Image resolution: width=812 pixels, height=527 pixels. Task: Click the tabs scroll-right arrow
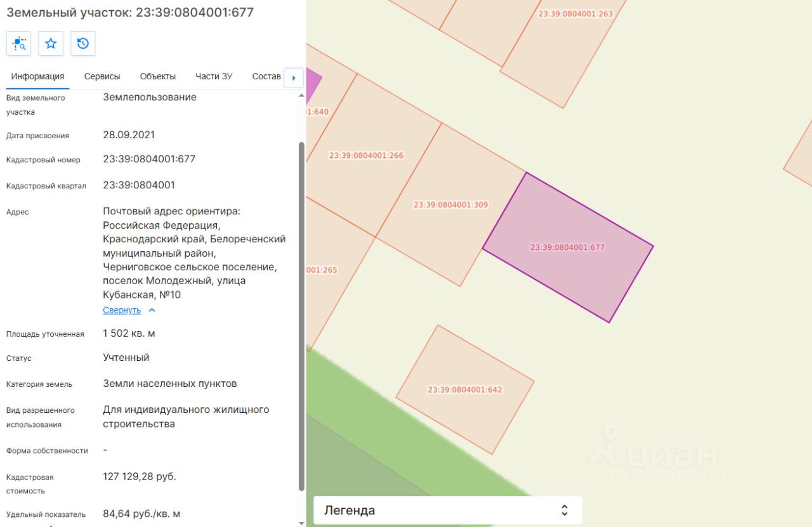293,77
